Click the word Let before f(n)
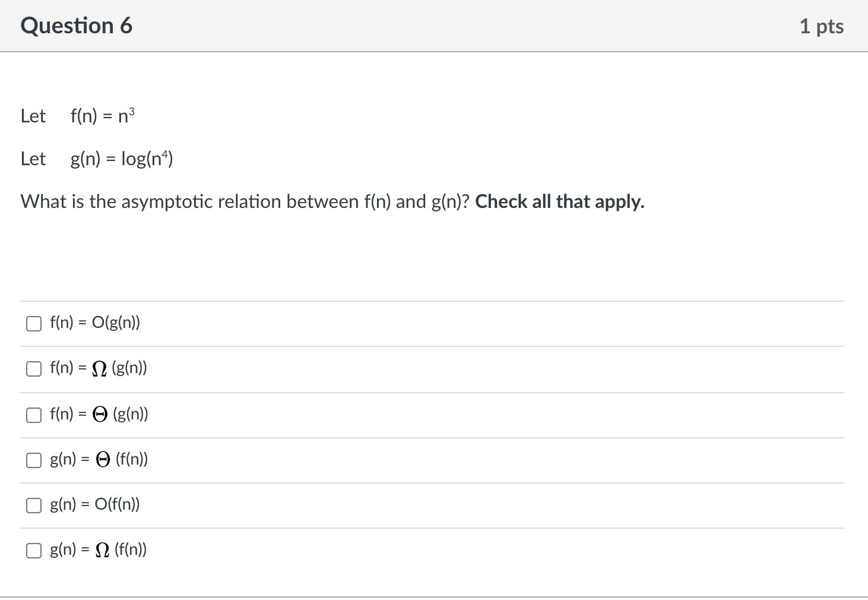 point(33,116)
